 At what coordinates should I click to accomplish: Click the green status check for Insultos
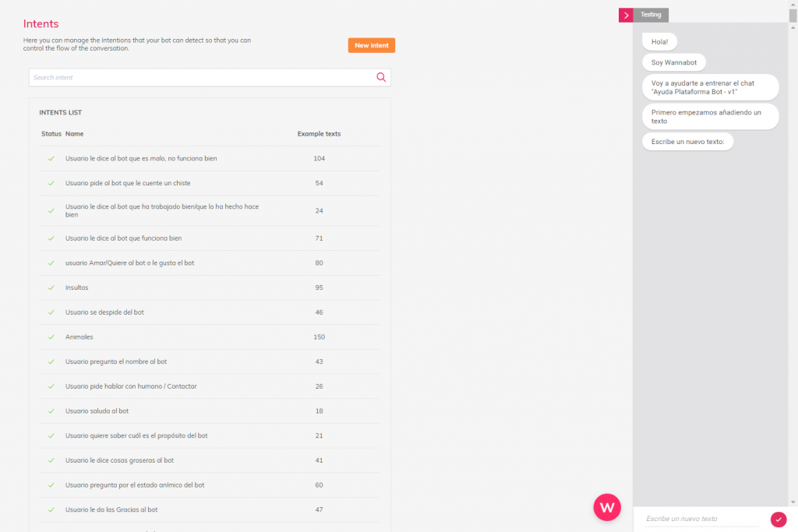click(x=51, y=287)
